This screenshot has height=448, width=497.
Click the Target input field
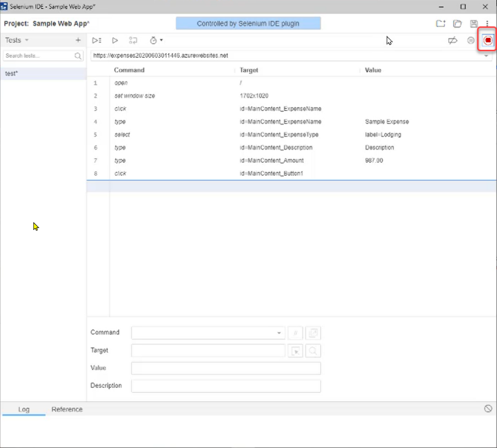[x=208, y=351]
